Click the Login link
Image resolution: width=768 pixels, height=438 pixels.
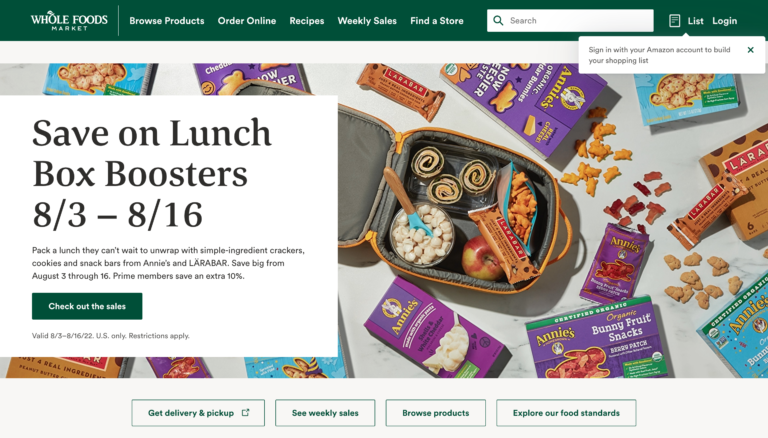[x=724, y=21]
